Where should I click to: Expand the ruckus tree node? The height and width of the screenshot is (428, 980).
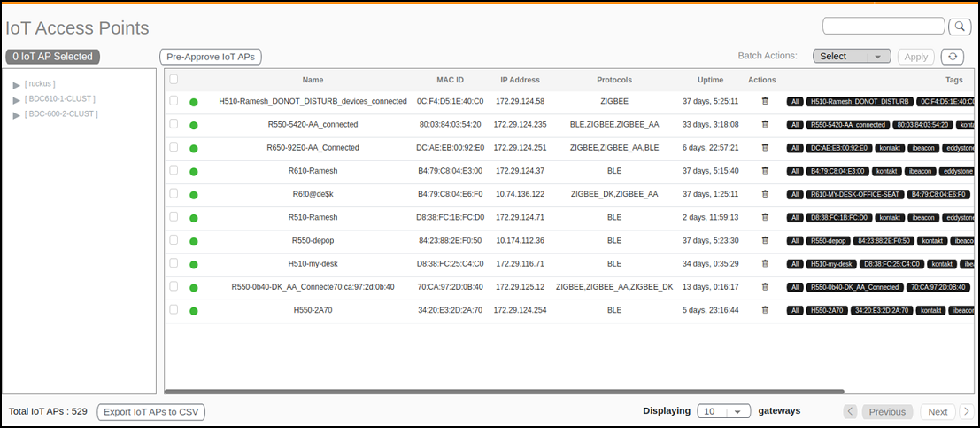17,84
